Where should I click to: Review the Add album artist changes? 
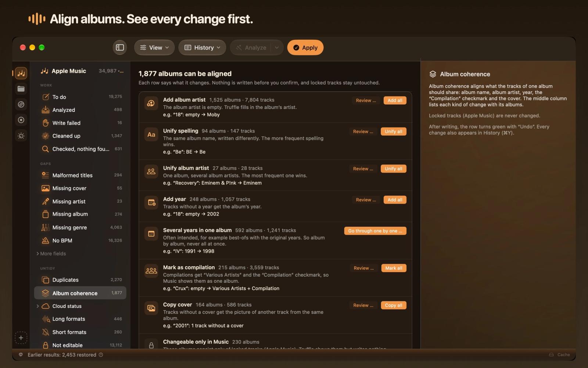pos(366,100)
